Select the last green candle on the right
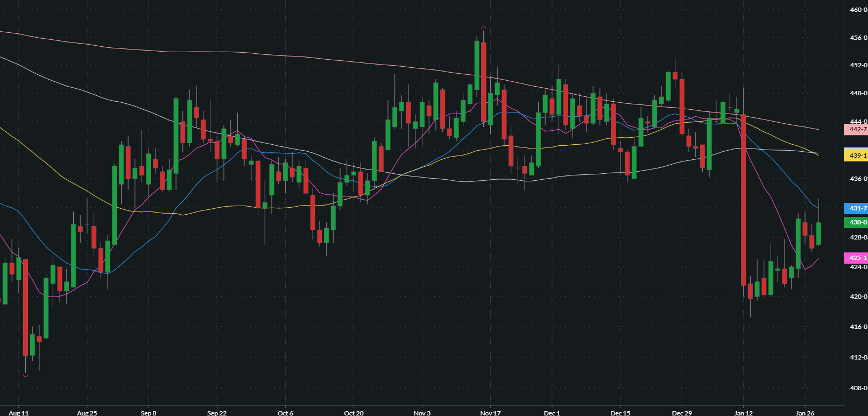This screenshot has height=416, width=868. pos(818,234)
